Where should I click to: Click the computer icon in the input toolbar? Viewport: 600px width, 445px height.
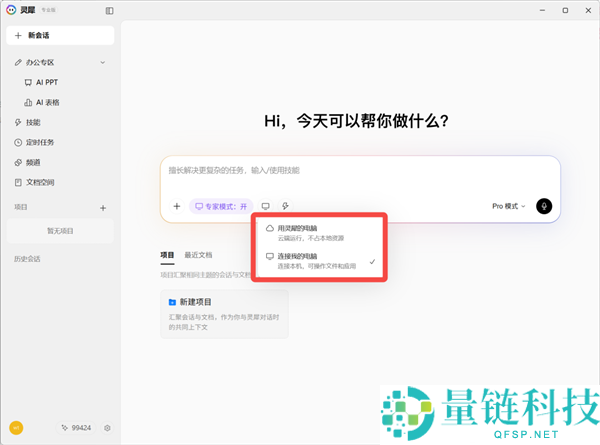(266, 206)
